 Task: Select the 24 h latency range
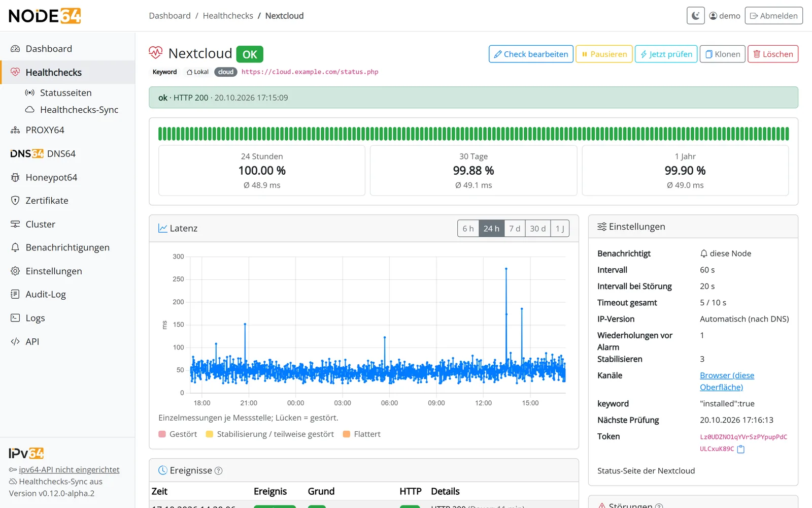pos(491,229)
